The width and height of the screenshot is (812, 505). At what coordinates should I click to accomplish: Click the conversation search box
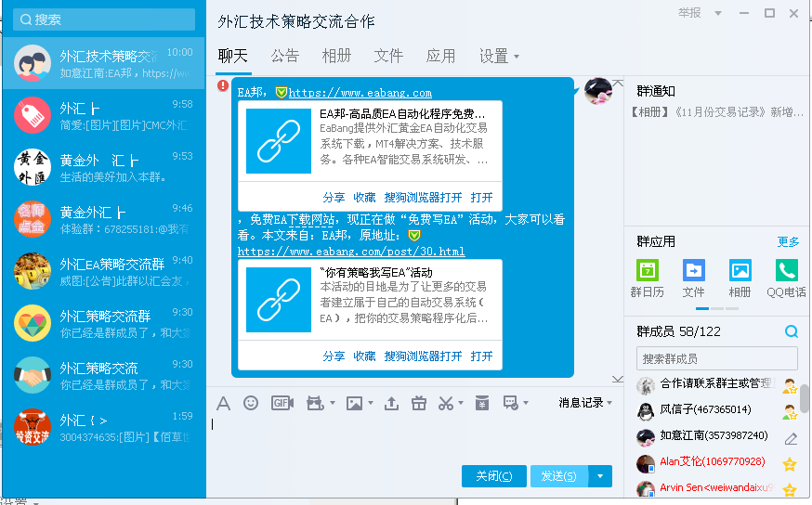(104, 19)
